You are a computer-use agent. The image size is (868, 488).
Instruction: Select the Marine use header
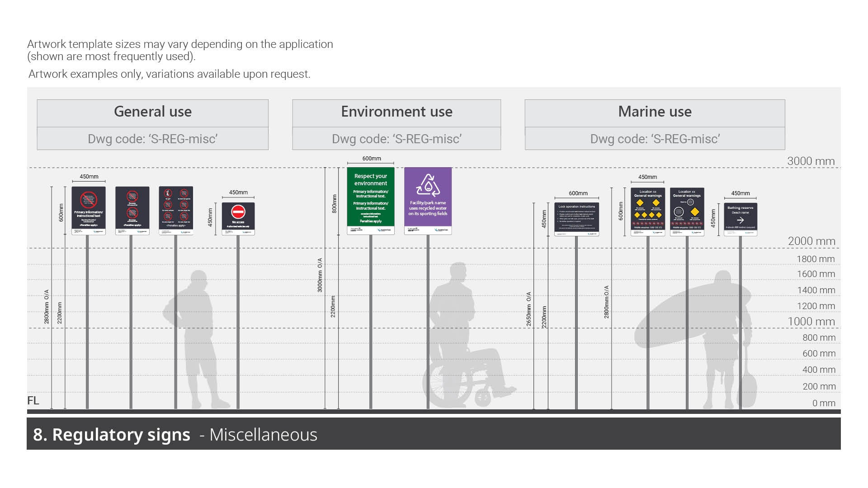pos(655,112)
